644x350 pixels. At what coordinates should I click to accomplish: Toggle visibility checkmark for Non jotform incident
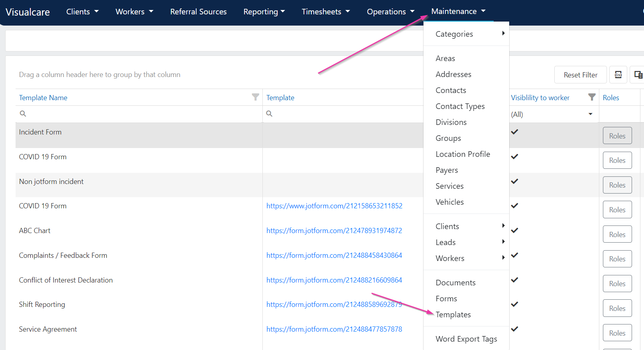pos(515,181)
